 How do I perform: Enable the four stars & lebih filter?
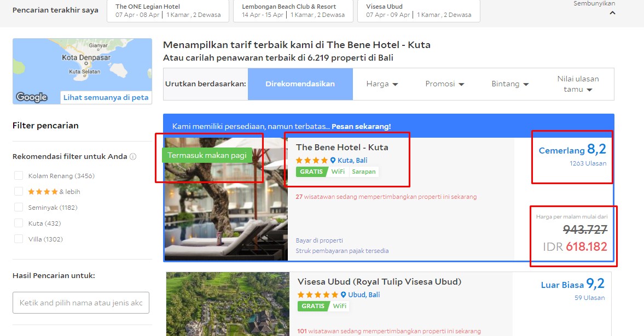(19, 192)
